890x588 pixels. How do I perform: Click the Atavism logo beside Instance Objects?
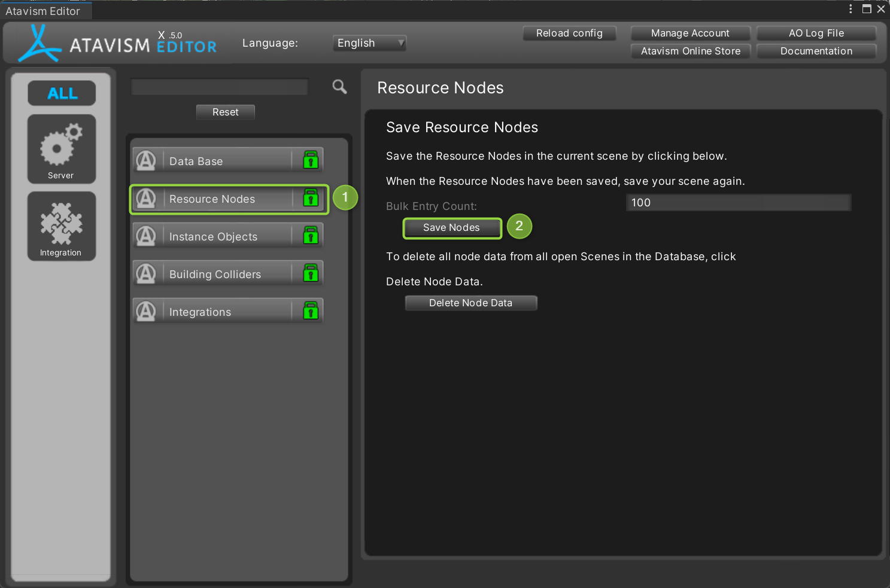[146, 236]
